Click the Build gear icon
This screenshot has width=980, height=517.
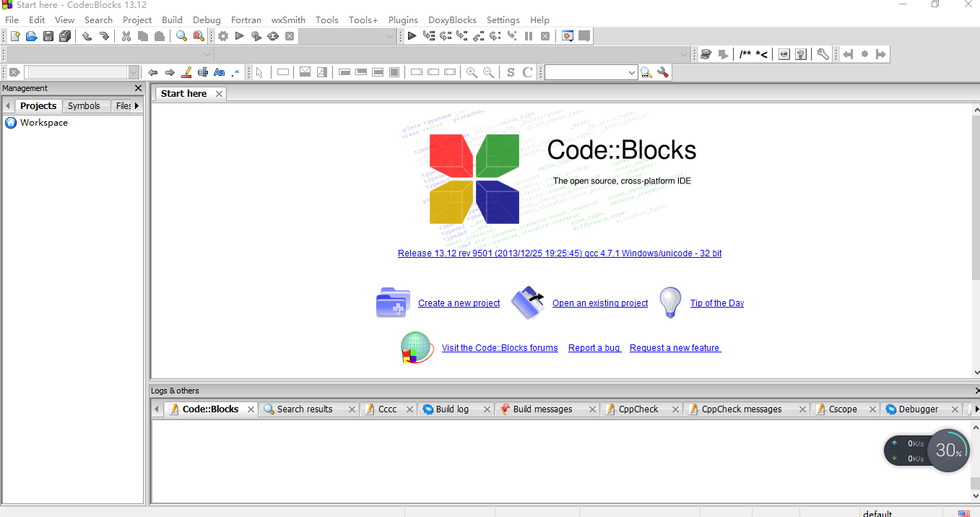tap(223, 36)
